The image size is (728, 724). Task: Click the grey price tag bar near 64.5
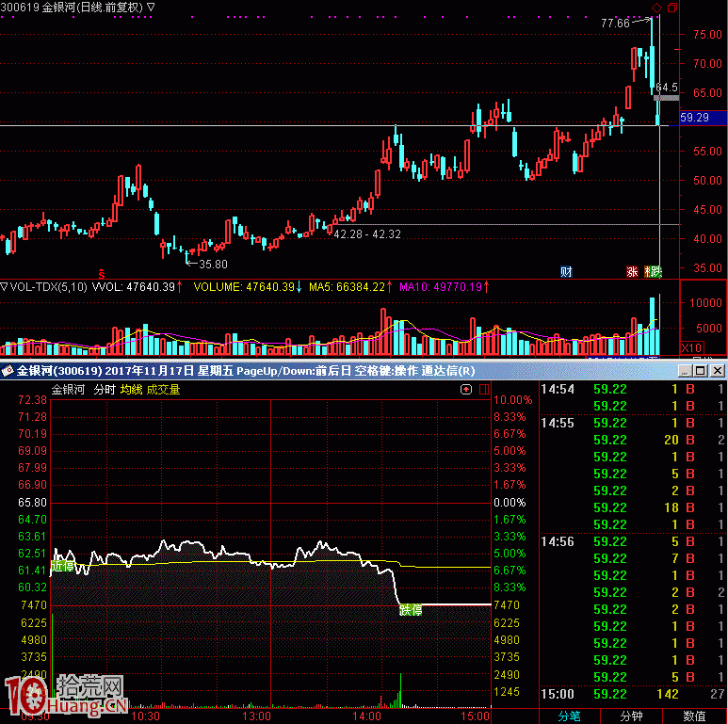pos(666,98)
